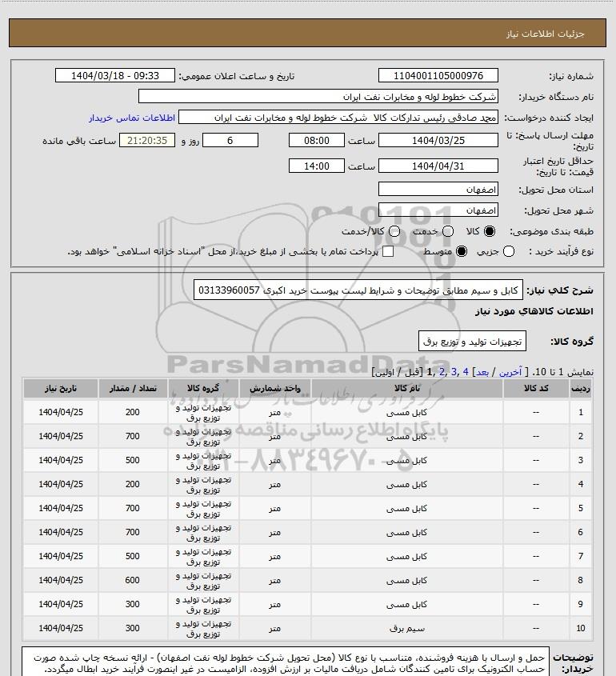Click the remaining days field showing 6

click(230, 141)
